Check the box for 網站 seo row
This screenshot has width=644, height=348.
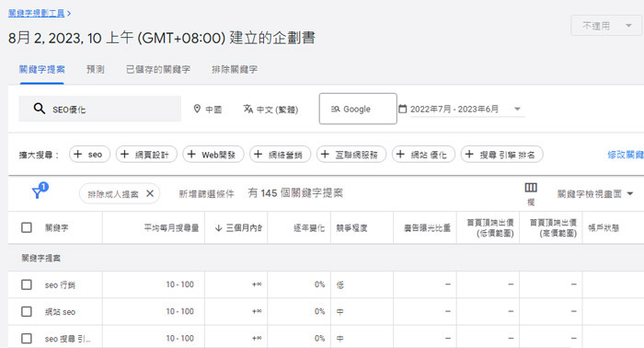27,311
